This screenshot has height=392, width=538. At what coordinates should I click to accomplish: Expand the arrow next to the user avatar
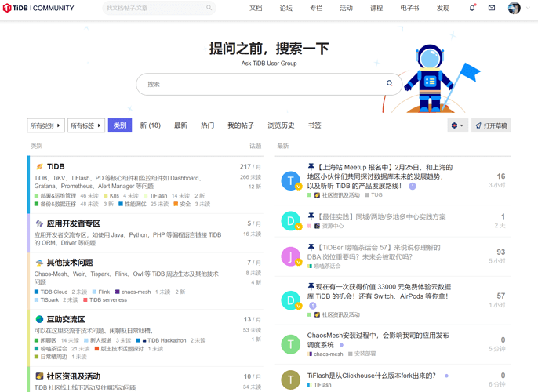(x=528, y=8)
